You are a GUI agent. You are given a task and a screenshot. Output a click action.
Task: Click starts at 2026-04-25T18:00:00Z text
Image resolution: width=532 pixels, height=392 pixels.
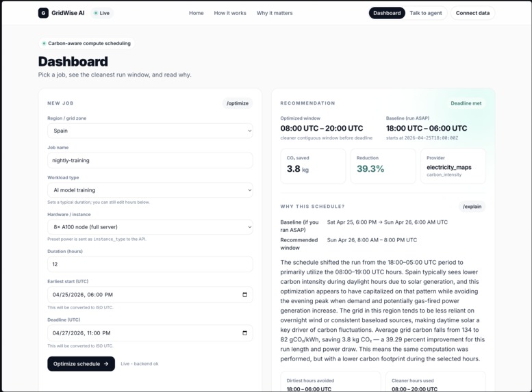pyautogui.click(x=422, y=138)
